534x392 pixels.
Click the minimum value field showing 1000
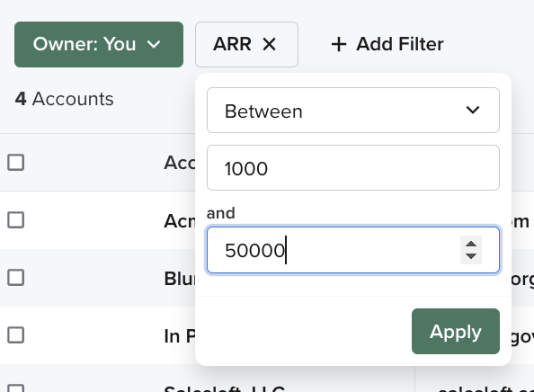click(353, 167)
